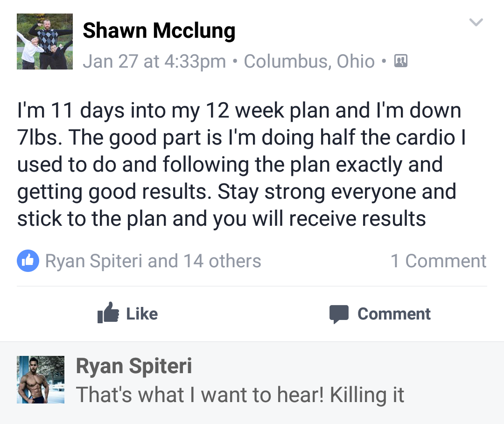
Task: Click the Jan 27 at 4:33pm timestamp
Action: coord(154,61)
